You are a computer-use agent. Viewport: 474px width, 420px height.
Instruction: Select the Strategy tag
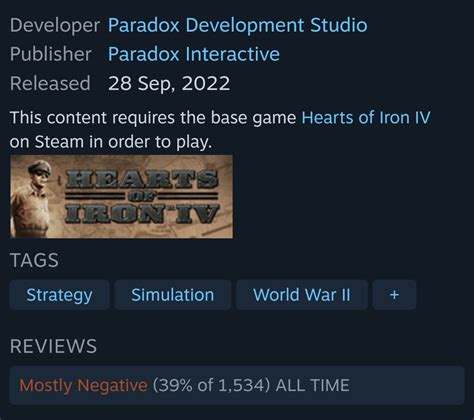point(59,295)
